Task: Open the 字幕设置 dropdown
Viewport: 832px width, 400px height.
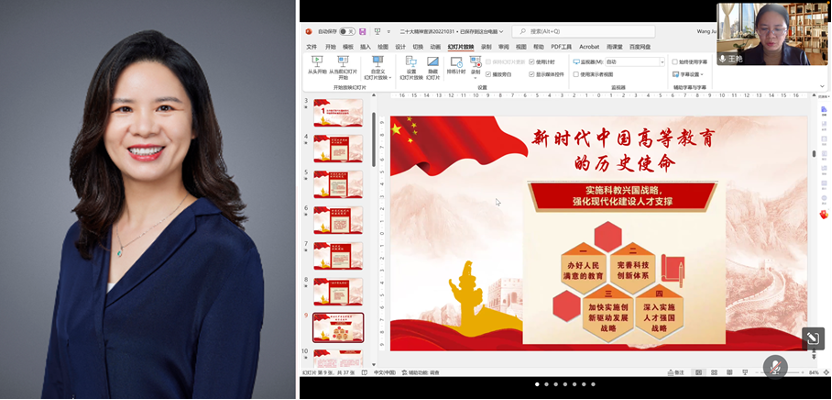Action: [688, 75]
